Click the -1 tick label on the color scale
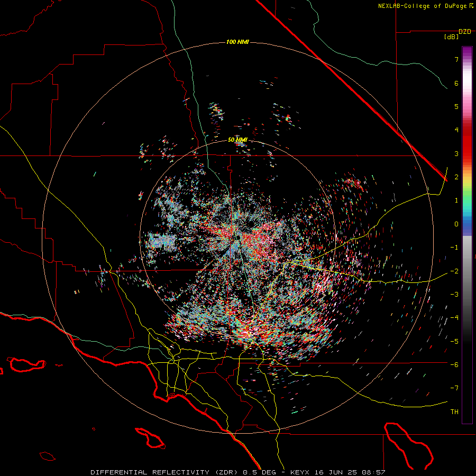 tap(454, 248)
